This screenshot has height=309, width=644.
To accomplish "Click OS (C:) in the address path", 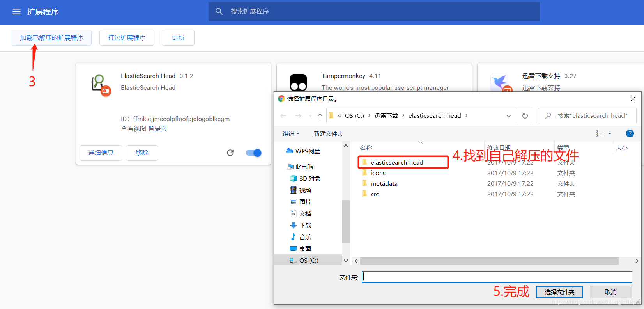I will tap(354, 116).
